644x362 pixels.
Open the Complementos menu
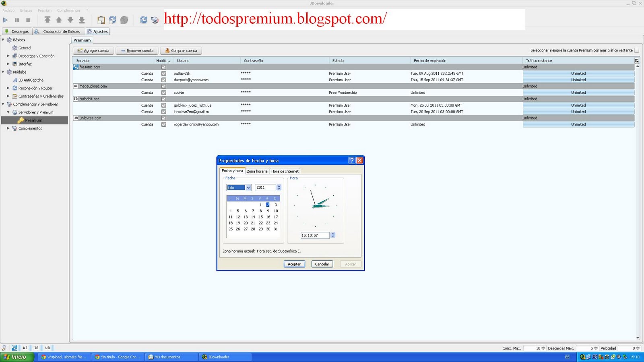click(x=69, y=10)
